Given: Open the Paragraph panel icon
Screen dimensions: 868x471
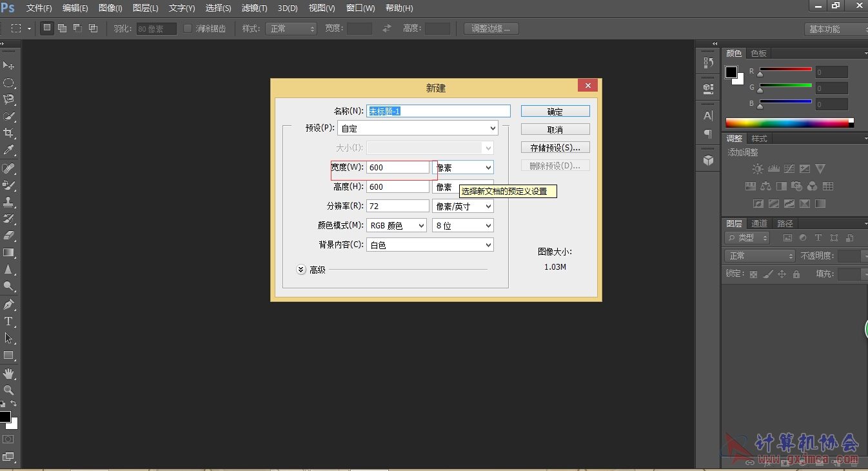Looking at the screenshot, I should coord(708,134).
